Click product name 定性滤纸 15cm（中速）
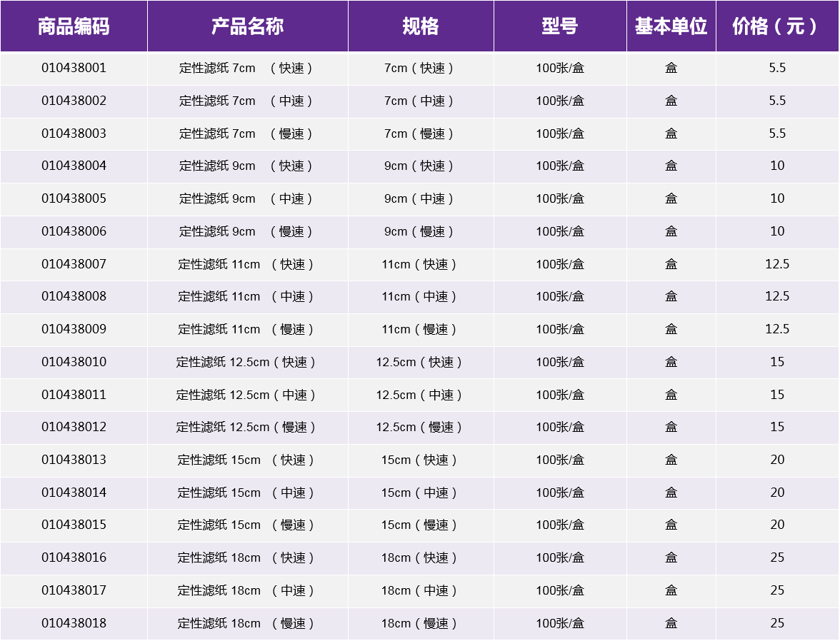Screen dimensions: 840x641 coord(246,492)
